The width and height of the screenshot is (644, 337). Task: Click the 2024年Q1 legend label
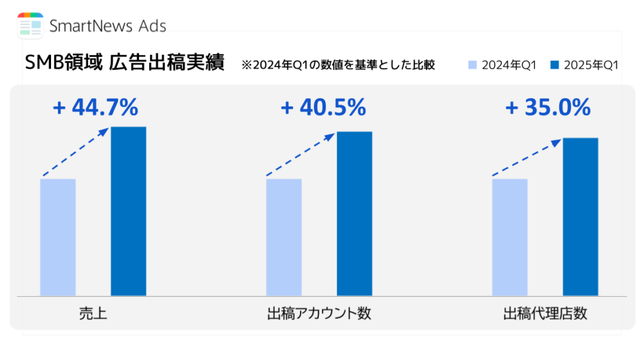click(x=509, y=65)
